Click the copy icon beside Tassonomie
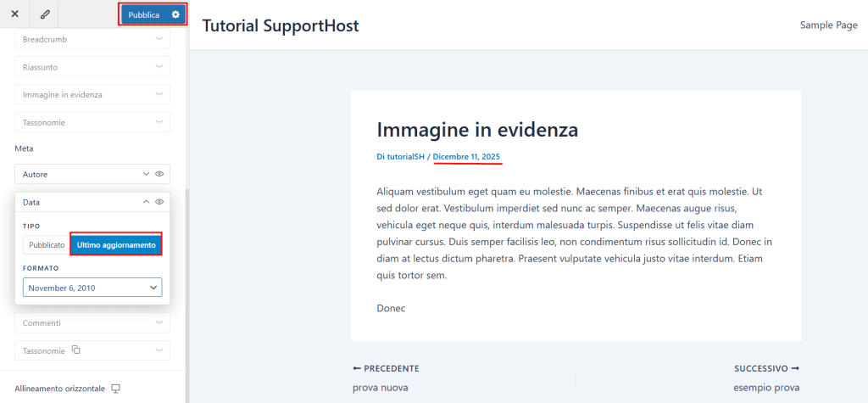 (75, 350)
